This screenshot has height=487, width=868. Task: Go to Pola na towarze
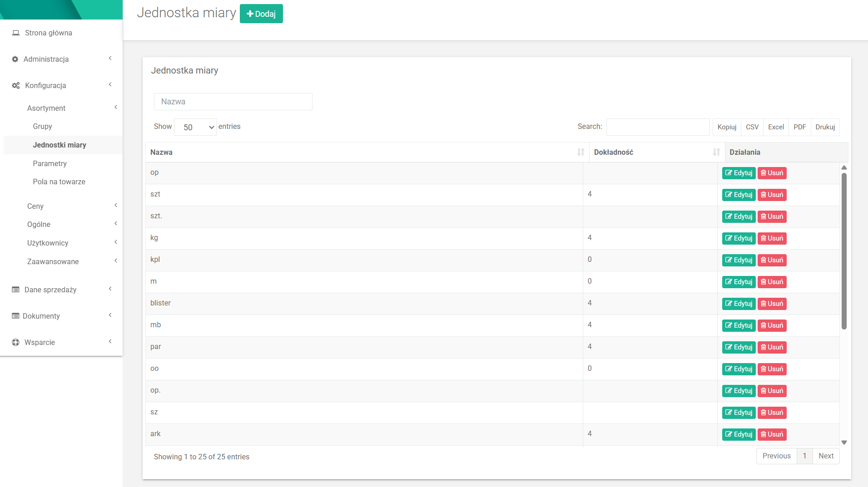(x=59, y=182)
